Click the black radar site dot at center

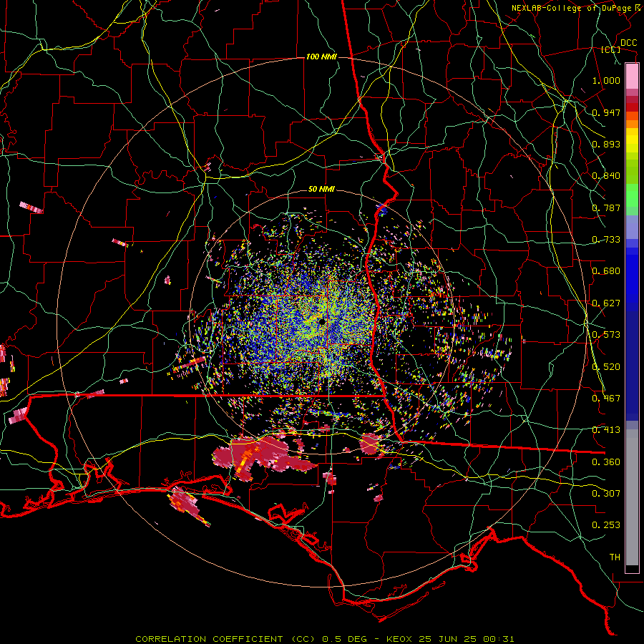[322, 321]
